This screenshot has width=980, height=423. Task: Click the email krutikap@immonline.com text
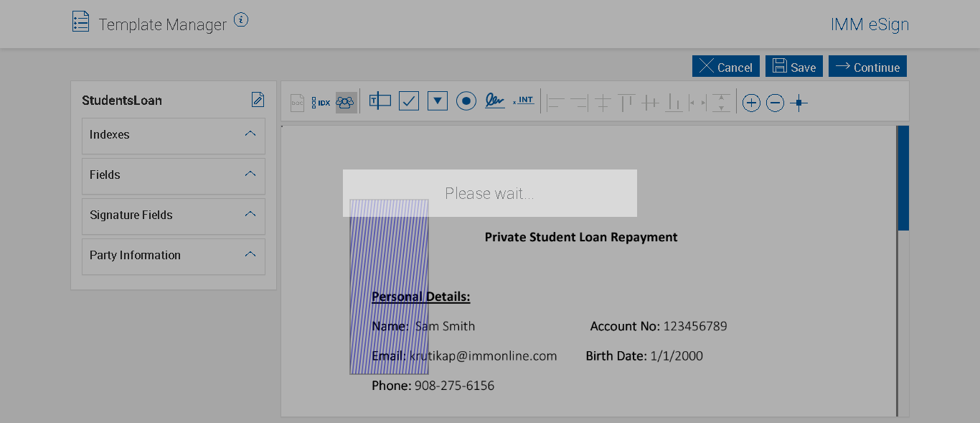pyautogui.click(x=484, y=356)
